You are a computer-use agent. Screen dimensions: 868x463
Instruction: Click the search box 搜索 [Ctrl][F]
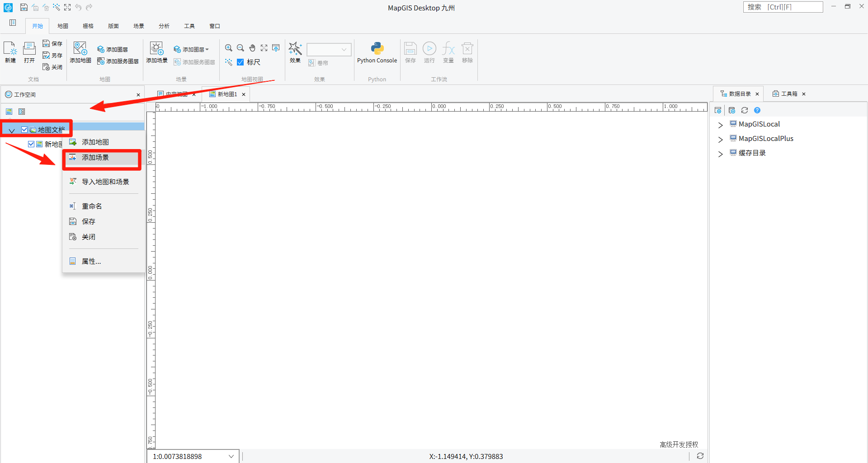tap(783, 7)
